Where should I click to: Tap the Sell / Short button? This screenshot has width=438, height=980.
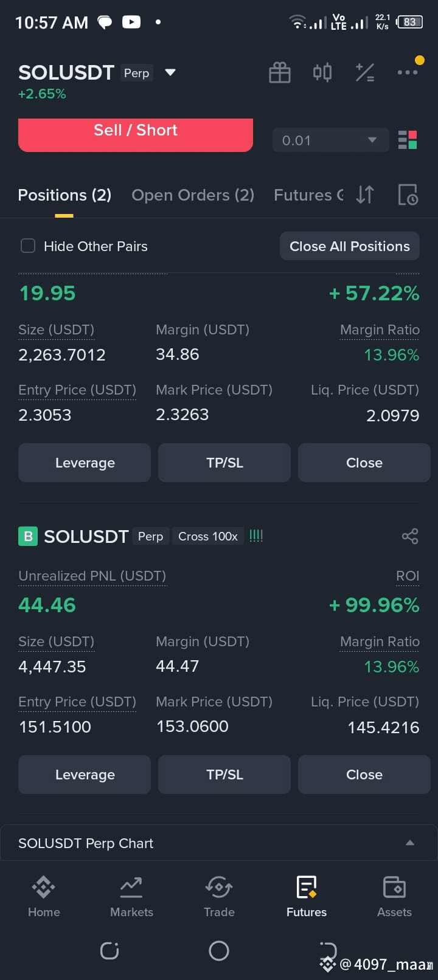[x=136, y=135]
